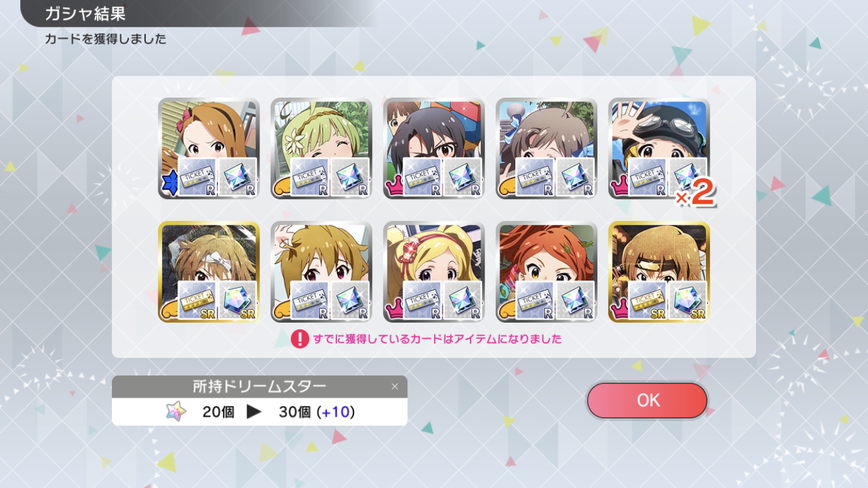
Task: Close the Dream Star count panel
Action: coord(394,386)
